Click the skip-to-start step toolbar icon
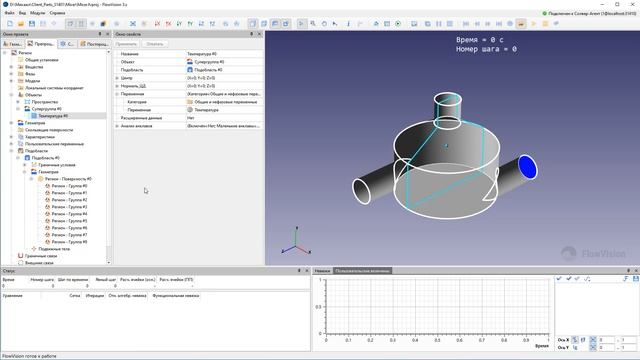 [466, 24]
